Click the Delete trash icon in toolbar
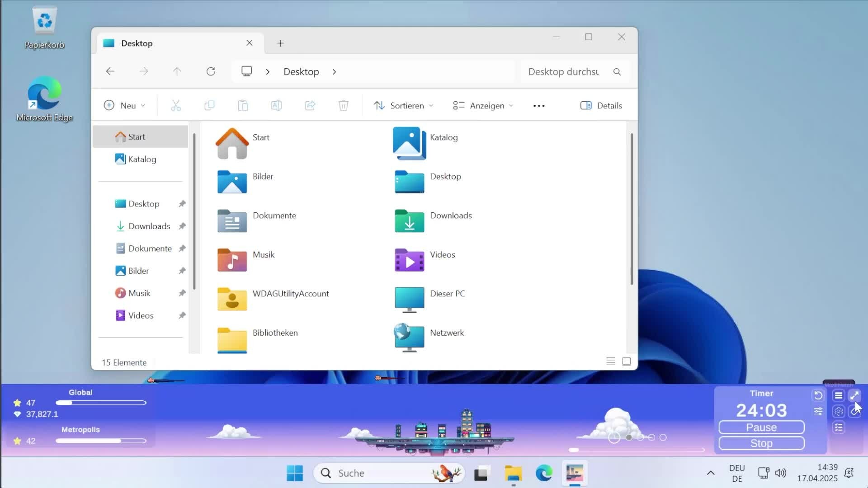The width and height of the screenshot is (868, 488). tap(343, 106)
